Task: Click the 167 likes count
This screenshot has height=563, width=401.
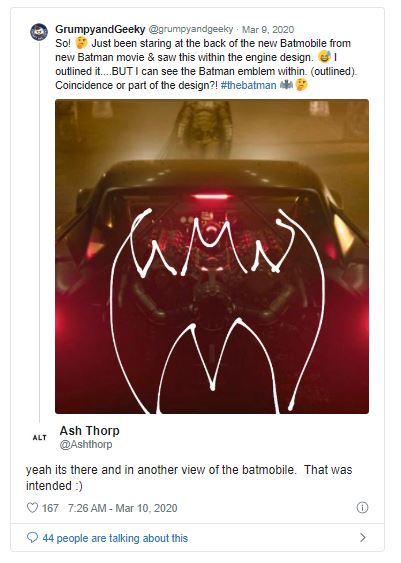Action: 50,508
